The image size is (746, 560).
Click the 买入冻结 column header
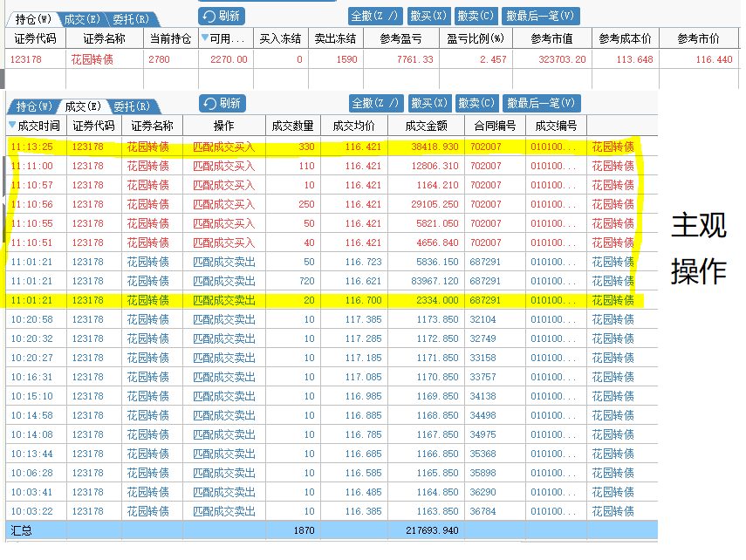(x=281, y=38)
